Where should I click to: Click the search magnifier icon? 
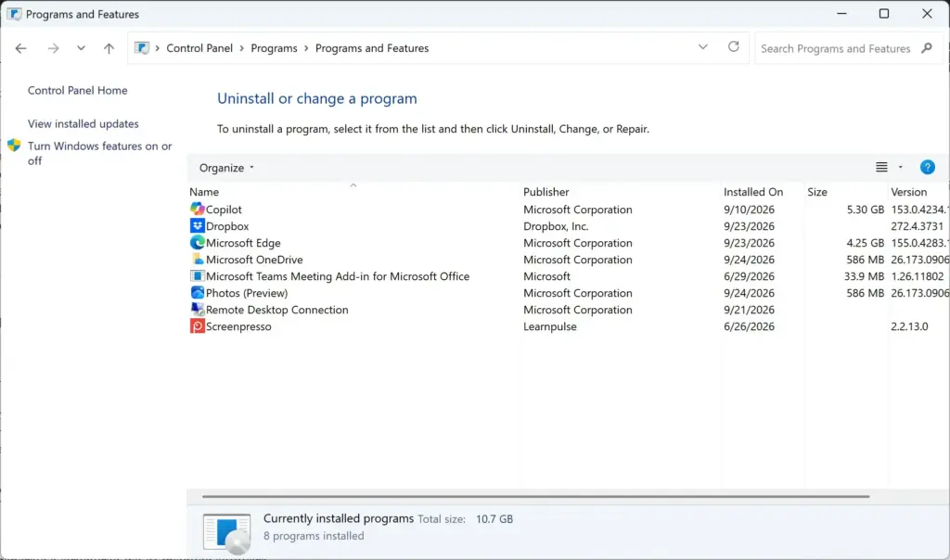927,48
